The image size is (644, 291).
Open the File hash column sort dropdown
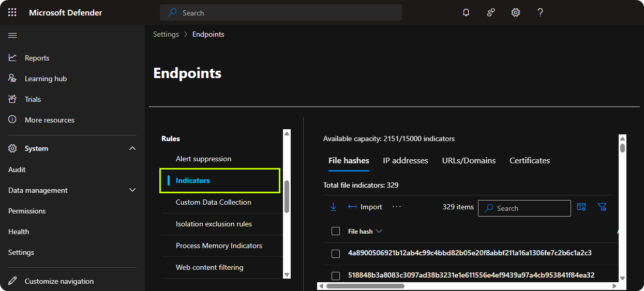click(x=379, y=231)
